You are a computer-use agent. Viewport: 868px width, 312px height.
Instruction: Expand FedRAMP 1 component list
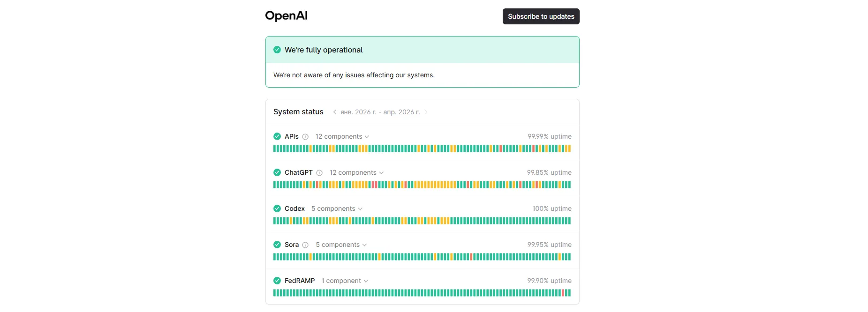[x=345, y=281]
